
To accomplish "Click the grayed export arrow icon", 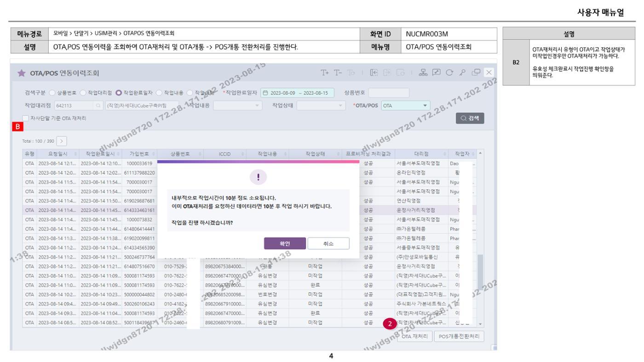I will pyautogui.click(x=386, y=73).
